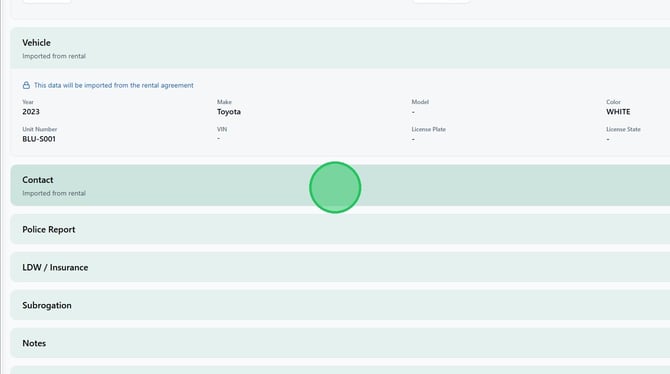This screenshot has height=374, width=670.
Task: Select the Unit Number value BLU-S001
Action: click(x=39, y=139)
